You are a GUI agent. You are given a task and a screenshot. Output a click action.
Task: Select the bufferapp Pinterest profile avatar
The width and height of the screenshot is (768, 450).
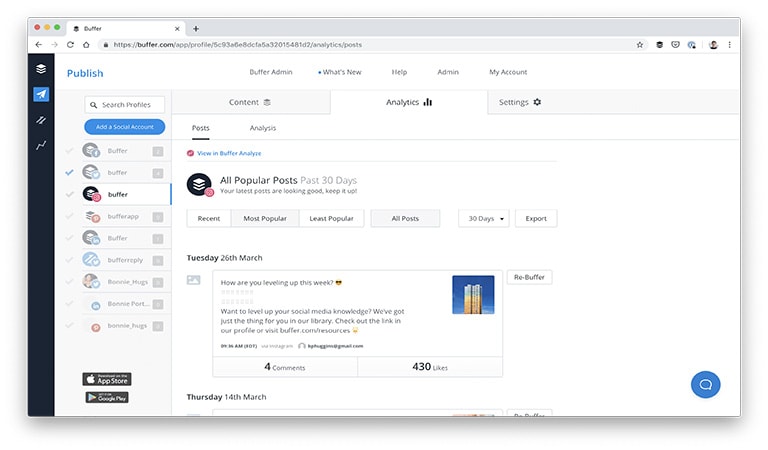[92, 216]
